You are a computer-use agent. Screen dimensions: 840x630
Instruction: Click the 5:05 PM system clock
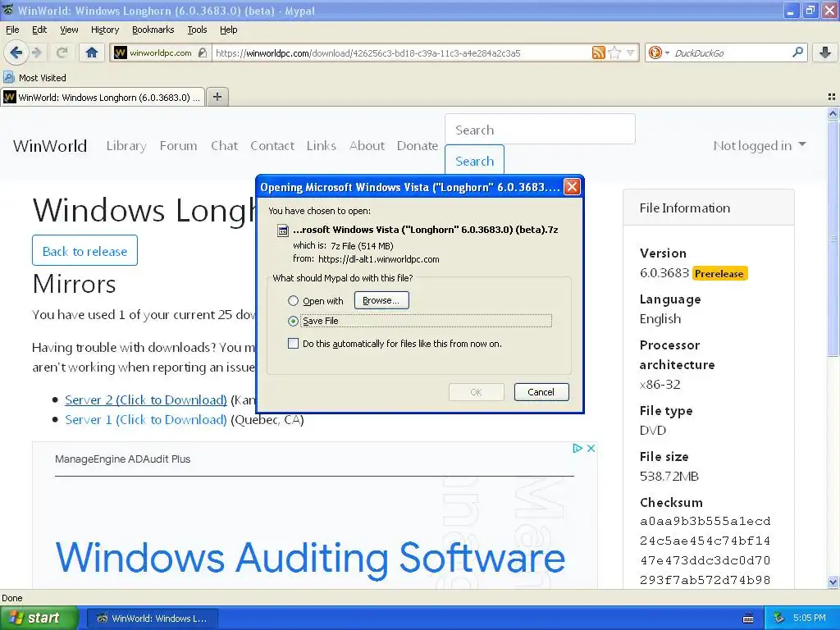point(810,618)
